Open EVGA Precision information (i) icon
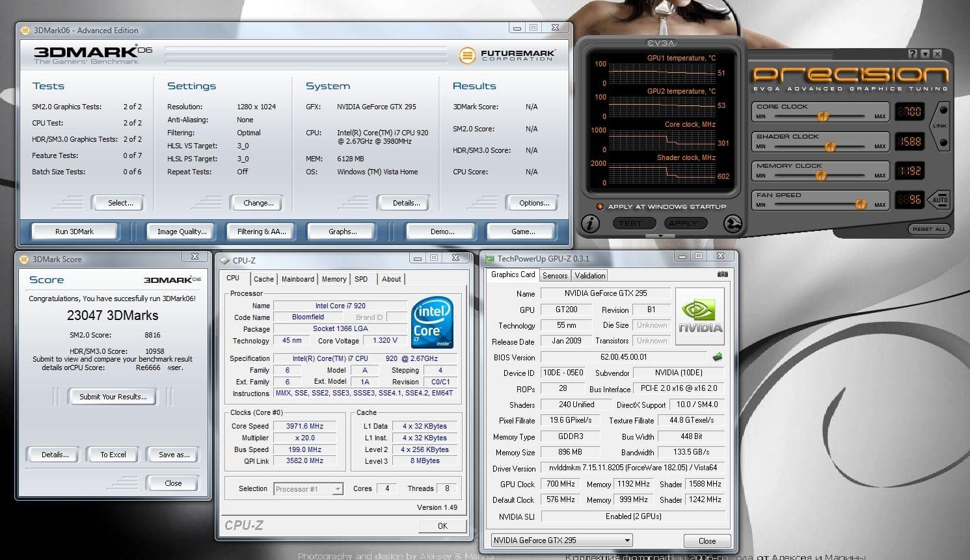Viewport: 970px width, 560px height. click(x=590, y=224)
